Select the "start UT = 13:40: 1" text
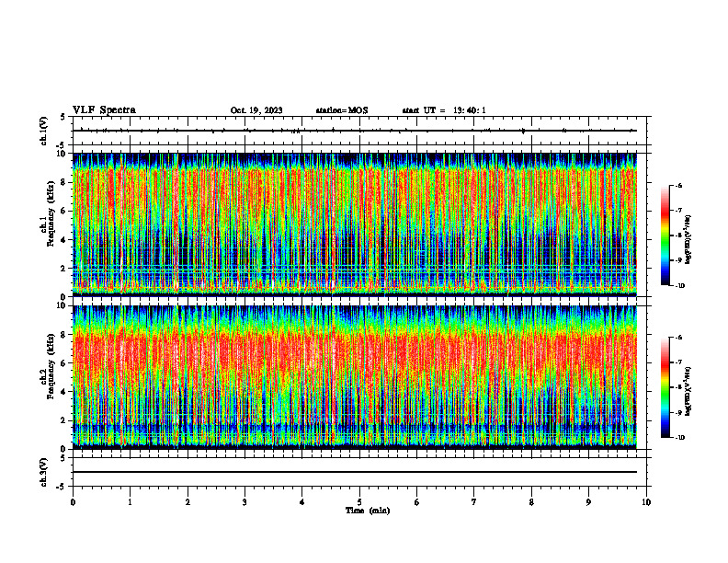Image resolution: width=728 pixels, height=563 pixels. click(444, 110)
